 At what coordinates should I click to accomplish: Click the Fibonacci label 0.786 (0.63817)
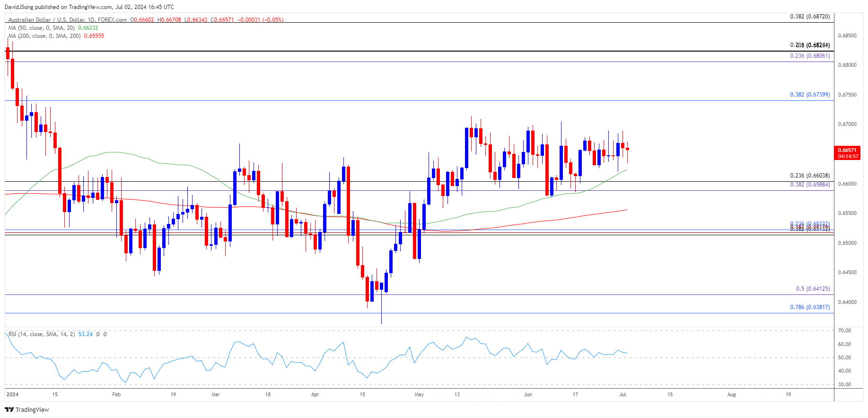pyautogui.click(x=810, y=307)
